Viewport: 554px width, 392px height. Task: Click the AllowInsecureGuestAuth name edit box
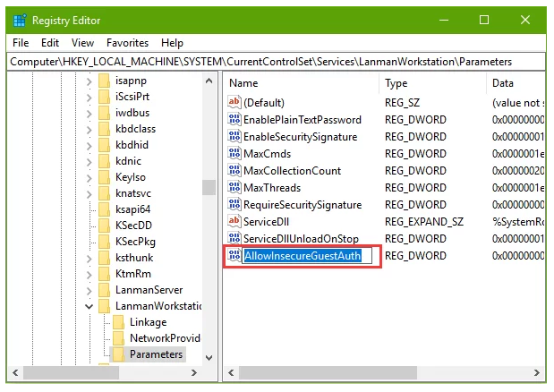307,256
